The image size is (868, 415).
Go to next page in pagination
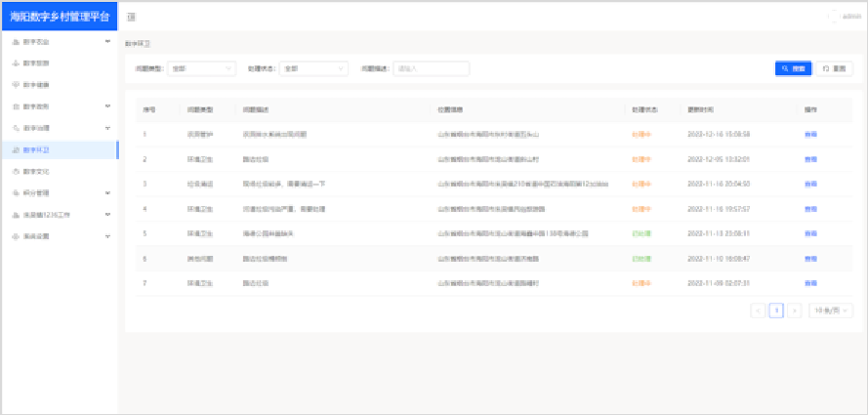[795, 311]
